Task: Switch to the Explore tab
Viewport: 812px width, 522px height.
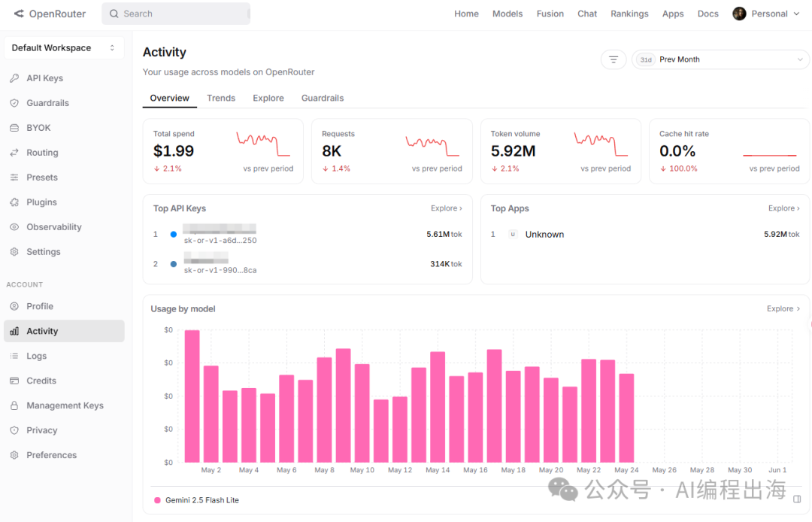Action: click(268, 98)
